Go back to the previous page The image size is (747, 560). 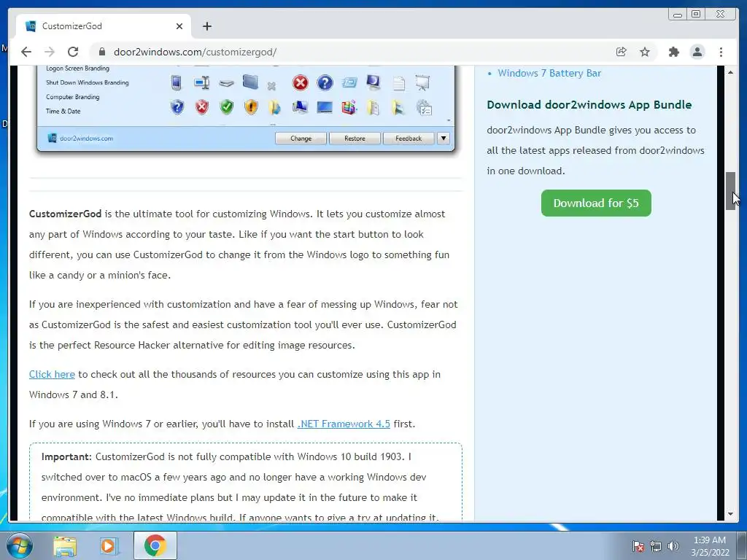(x=26, y=52)
